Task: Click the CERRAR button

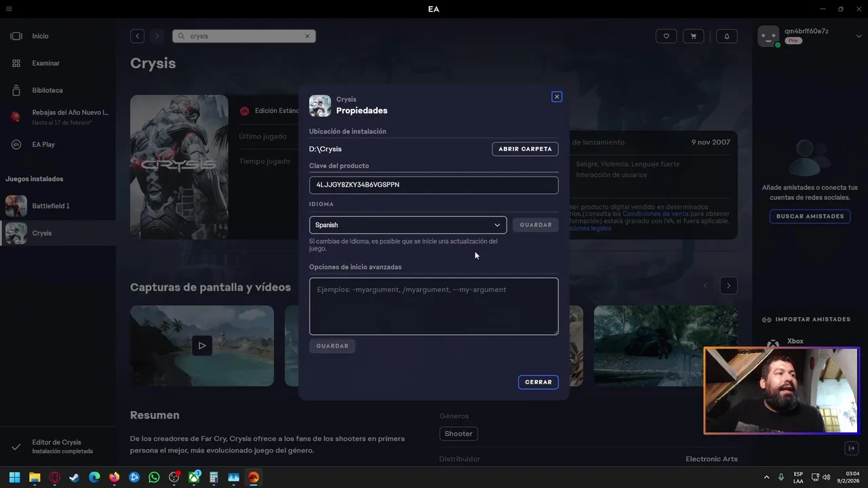Action: point(538,382)
